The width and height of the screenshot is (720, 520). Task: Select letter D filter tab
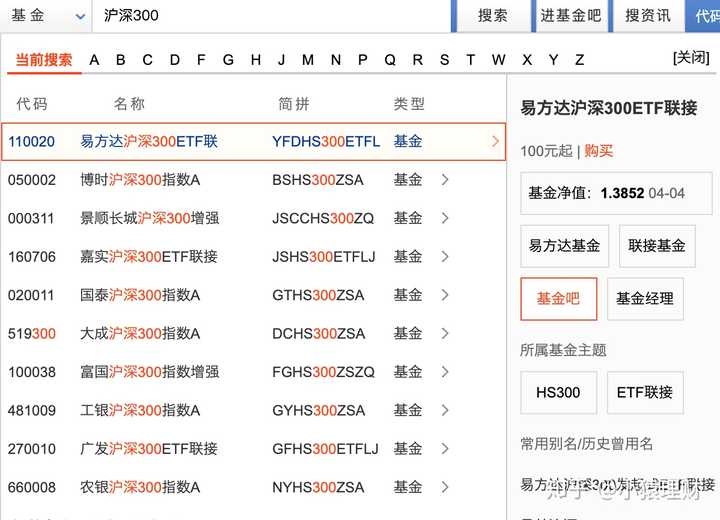pyautogui.click(x=174, y=60)
